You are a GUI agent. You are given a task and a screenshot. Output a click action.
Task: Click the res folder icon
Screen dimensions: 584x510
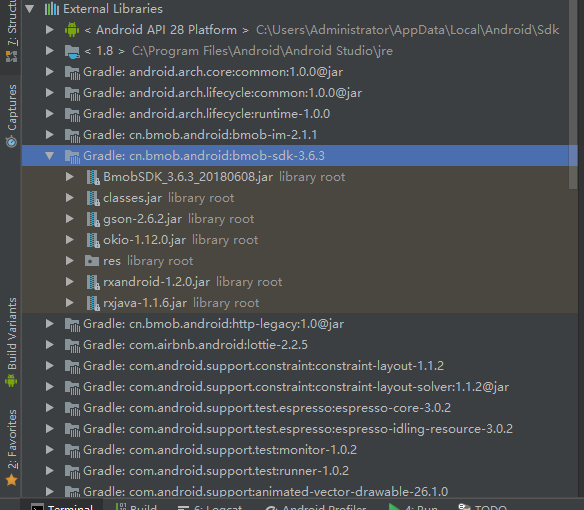point(92,261)
